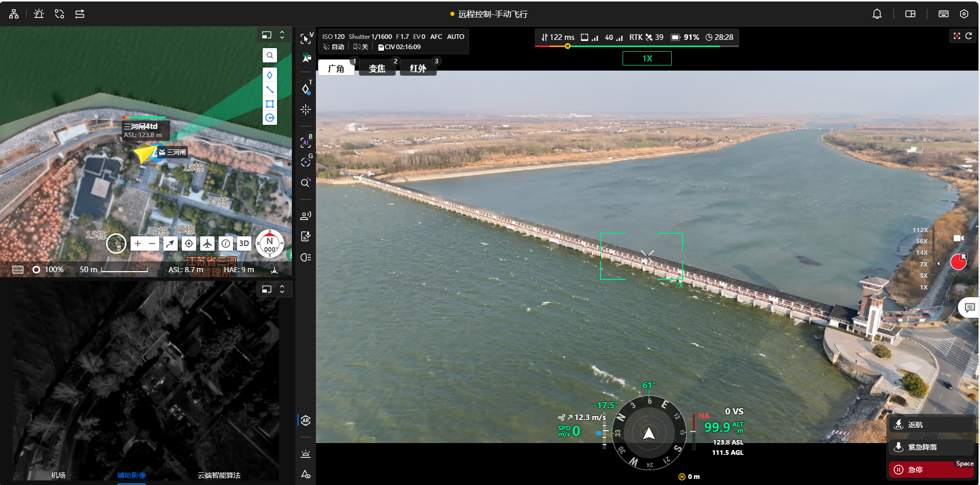980x485 pixels.
Task: Switch to video camera mode
Action: pyautogui.click(x=958, y=238)
